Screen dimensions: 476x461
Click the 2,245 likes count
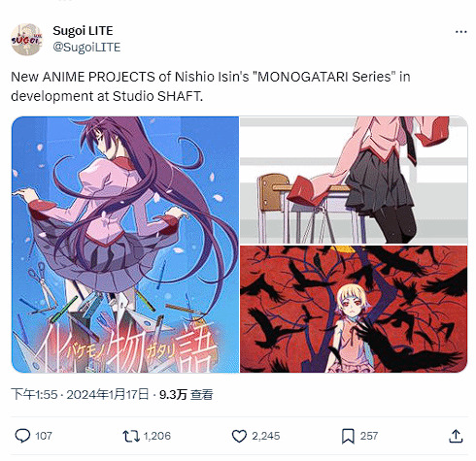click(266, 436)
